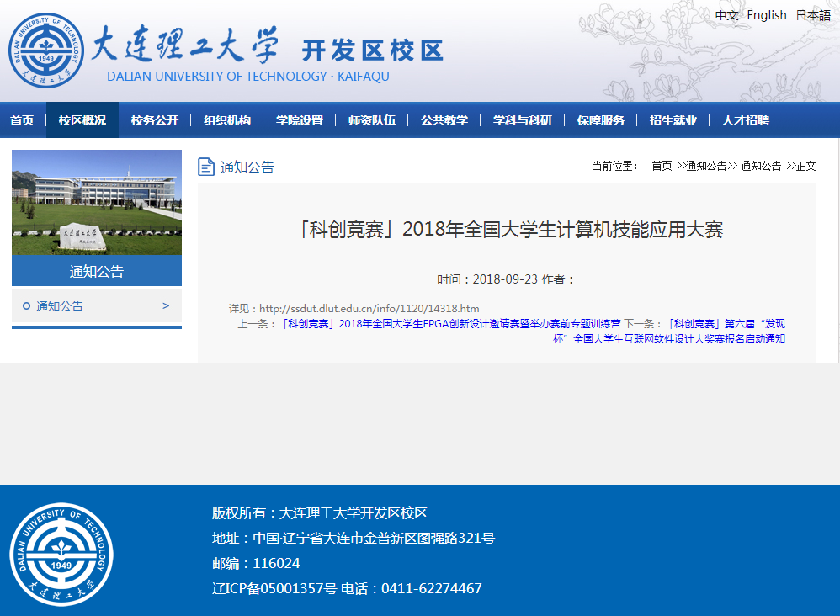This screenshot has height=616, width=840.
Task: Click the footer postcode 116024 line
Action: coord(256,563)
